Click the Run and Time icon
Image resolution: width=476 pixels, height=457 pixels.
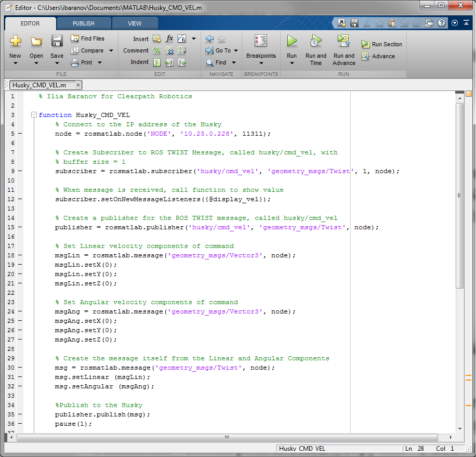(x=316, y=41)
